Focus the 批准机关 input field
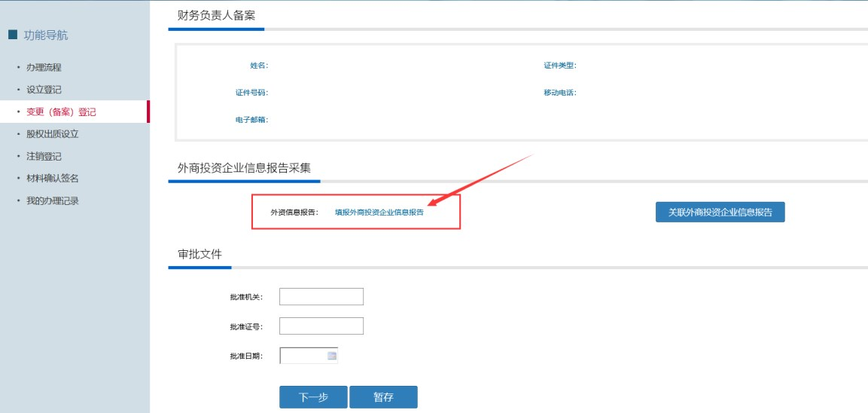 pyautogui.click(x=321, y=297)
